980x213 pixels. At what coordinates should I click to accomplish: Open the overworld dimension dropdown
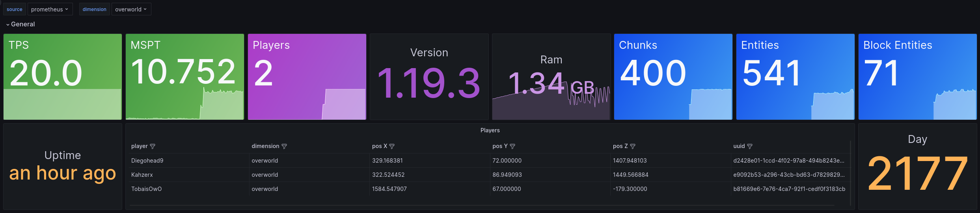(131, 9)
